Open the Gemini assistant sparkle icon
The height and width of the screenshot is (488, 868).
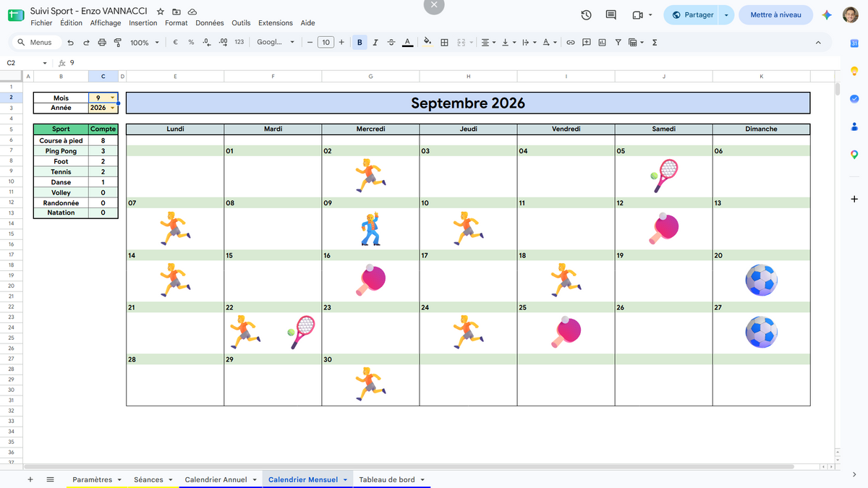click(827, 14)
